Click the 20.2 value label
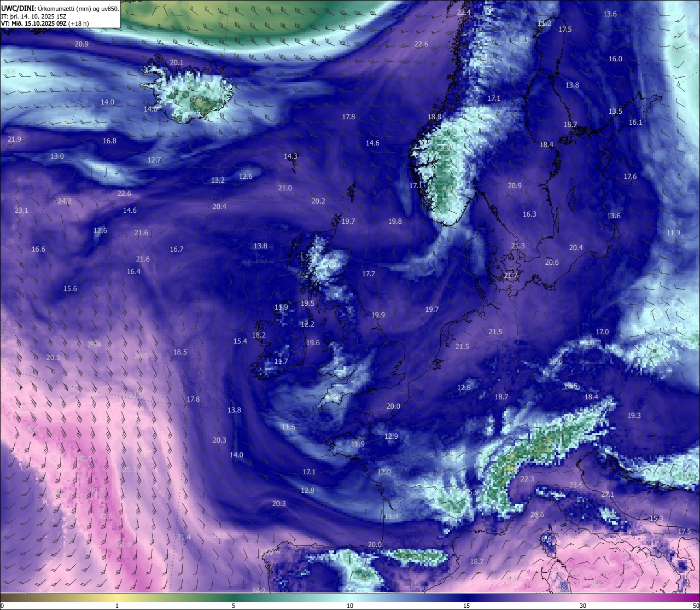This screenshot has width=700, height=610. click(318, 201)
